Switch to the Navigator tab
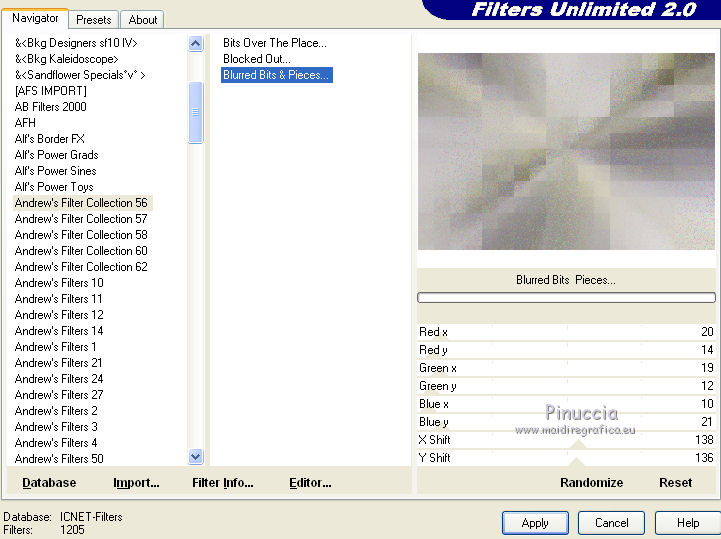 tap(35, 18)
